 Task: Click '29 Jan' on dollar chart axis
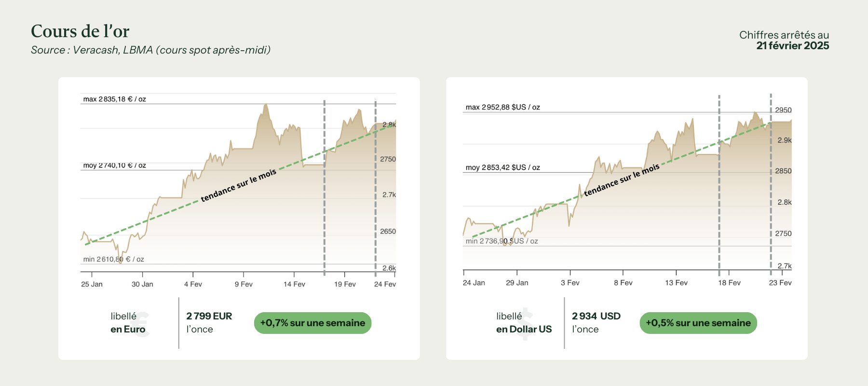517,283
